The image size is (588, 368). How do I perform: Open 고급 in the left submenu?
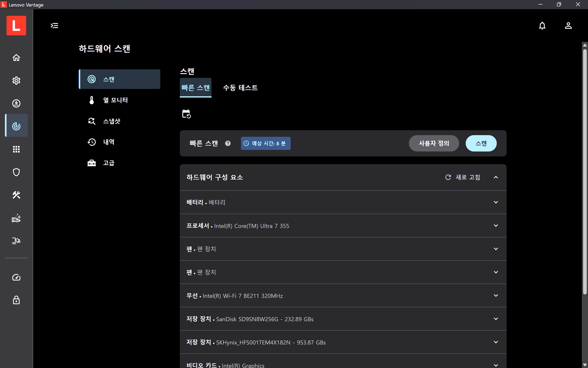[x=120, y=163]
